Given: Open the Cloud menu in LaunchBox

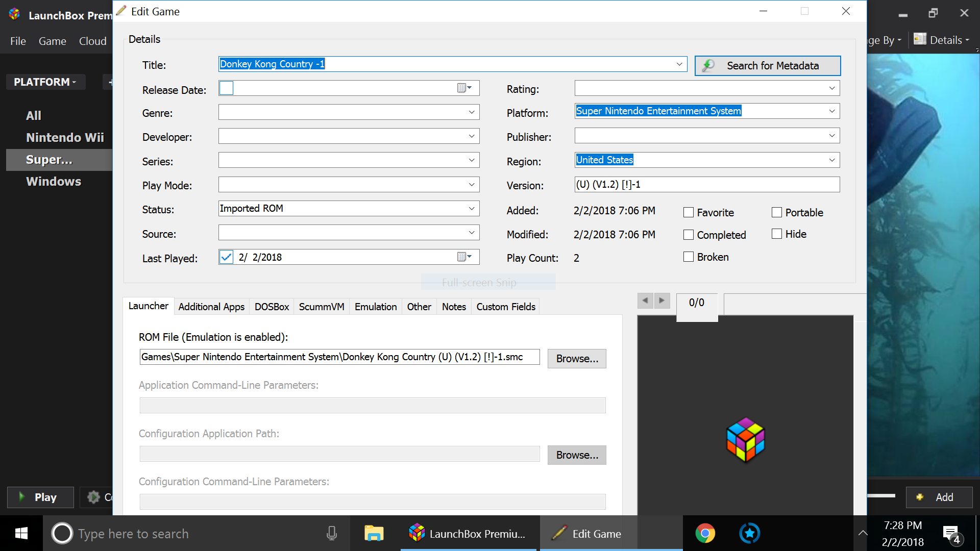Looking at the screenshot, I should [x=93, y=41].
